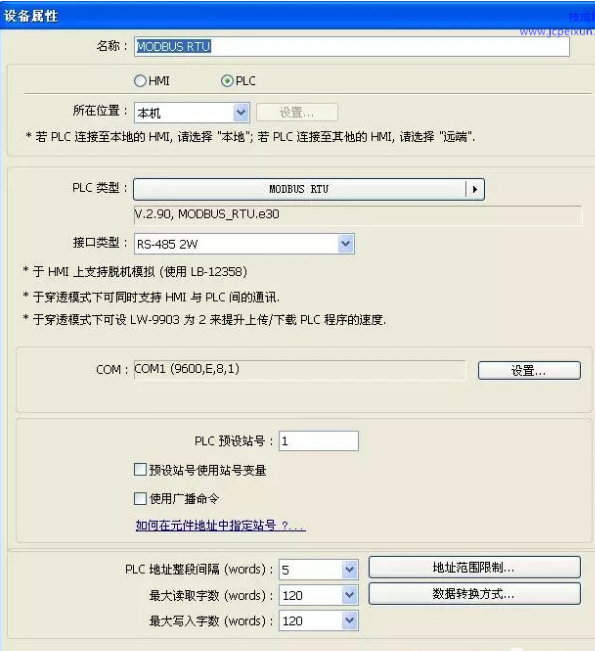The width and height of the screenshot is (595, 651).
Task: Click the disabled 设置... button beside location
Action: 296,112
